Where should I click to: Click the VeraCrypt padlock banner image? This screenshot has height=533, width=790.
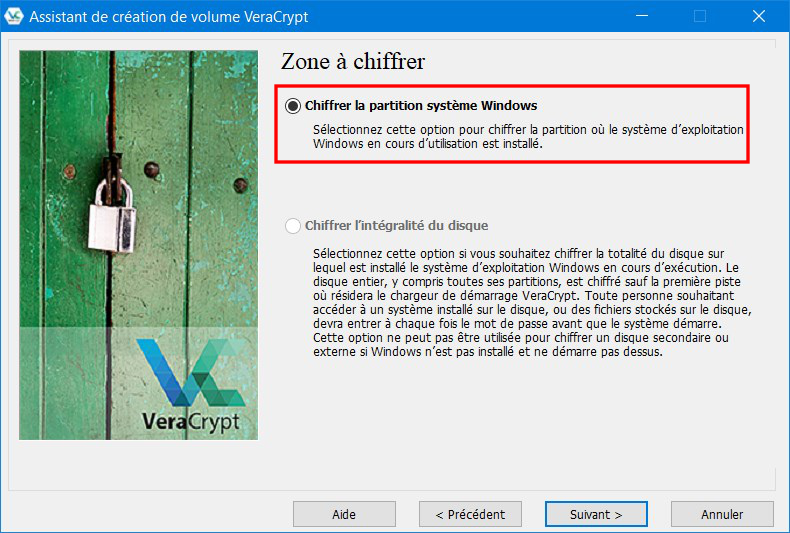(139, 245)
